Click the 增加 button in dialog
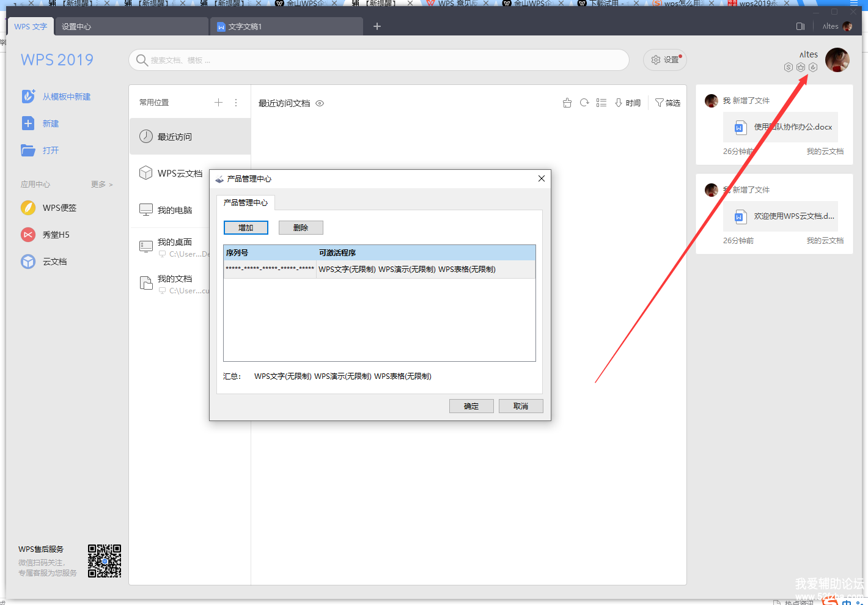The image size is (868, 605). (246, 227)
